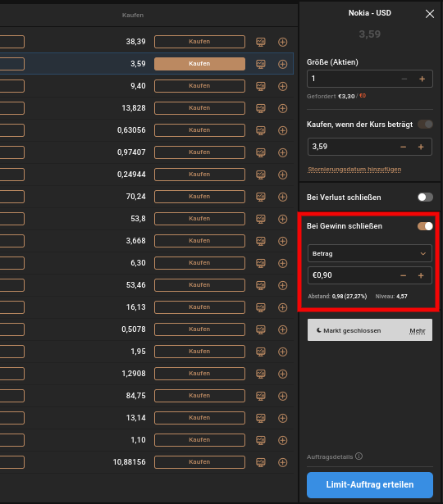Viewport: 443px width, 504px height.
Task: Click Kaufen button in the 10,88156 row
Action: click(199, 462)
